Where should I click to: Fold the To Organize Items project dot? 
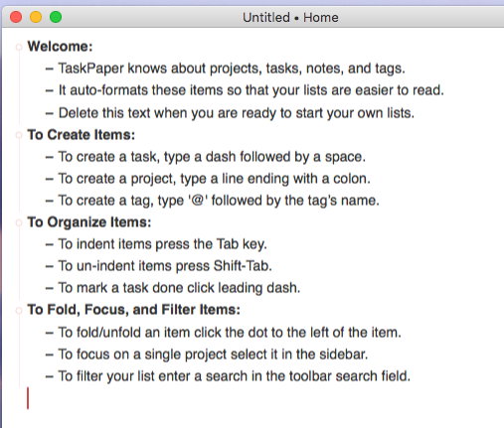[x=19, y=222]
